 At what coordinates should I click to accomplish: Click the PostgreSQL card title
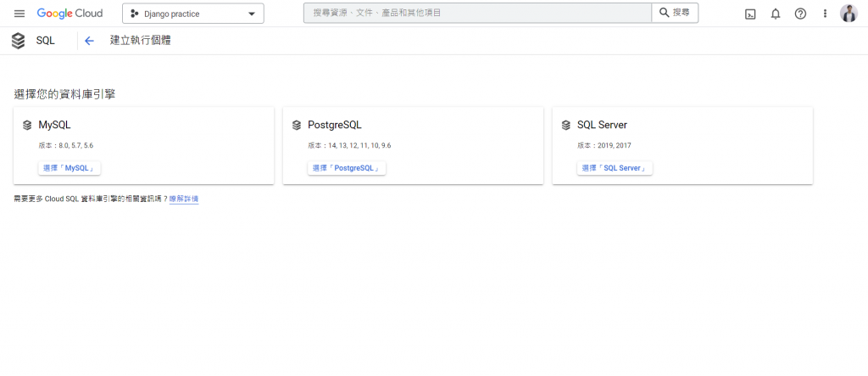point(334,126)
